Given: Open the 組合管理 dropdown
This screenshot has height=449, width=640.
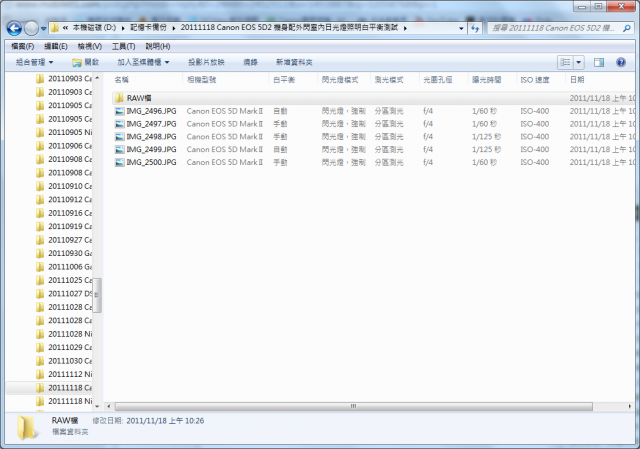Looking at the screenshot, I should pos(34,62).
